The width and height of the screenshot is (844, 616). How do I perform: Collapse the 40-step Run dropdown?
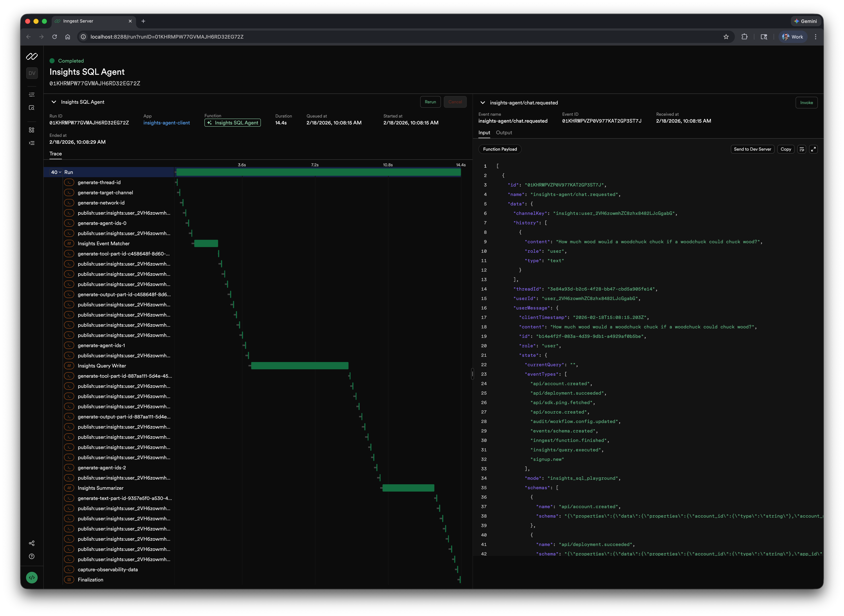(56, 172)
